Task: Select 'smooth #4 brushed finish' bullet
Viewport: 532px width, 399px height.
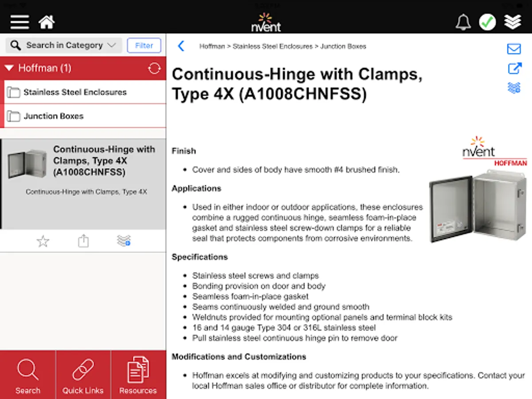Action: pyautogui.click(x=296, y=170)
